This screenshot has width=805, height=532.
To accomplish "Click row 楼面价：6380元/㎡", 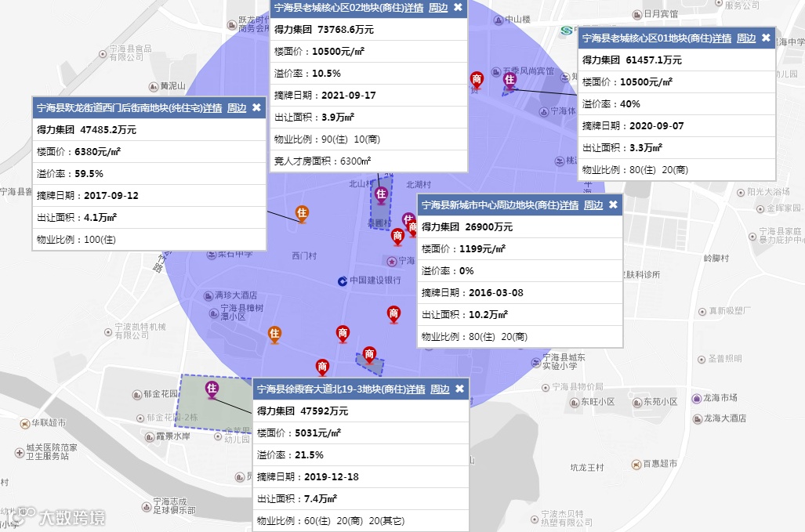I will tap(150, 151).
